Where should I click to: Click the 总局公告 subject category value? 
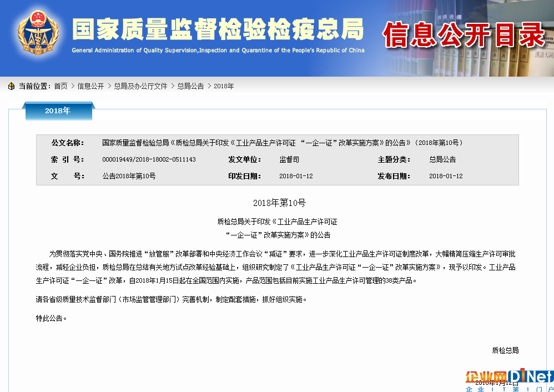(x=442, y=159)
